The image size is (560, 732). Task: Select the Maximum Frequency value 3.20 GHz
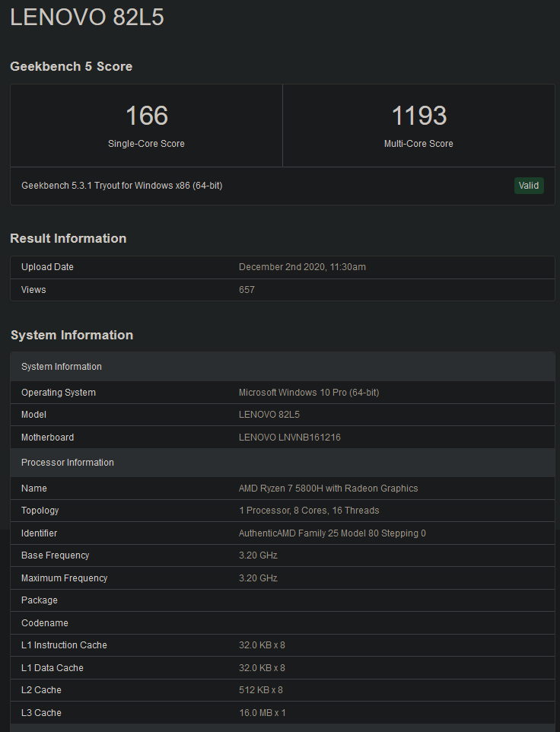tap(258, 578)
